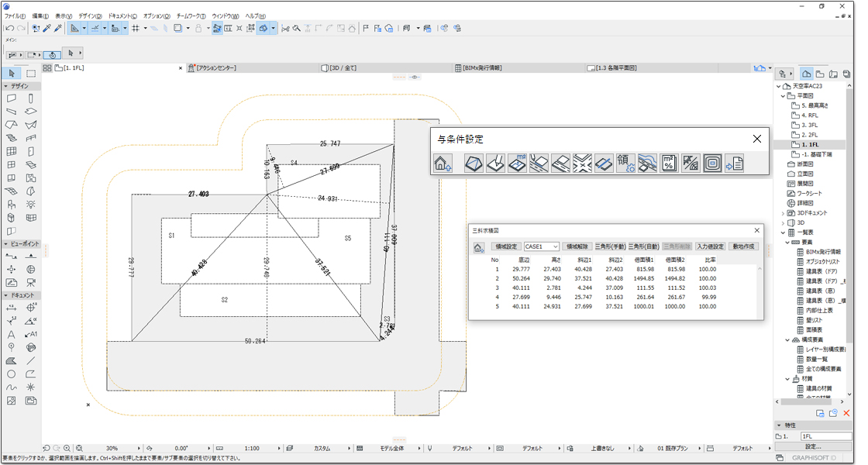This screenshot has height=465, width=868.
Task: Click the red delete X in navigator
Action: pos(846,414)
